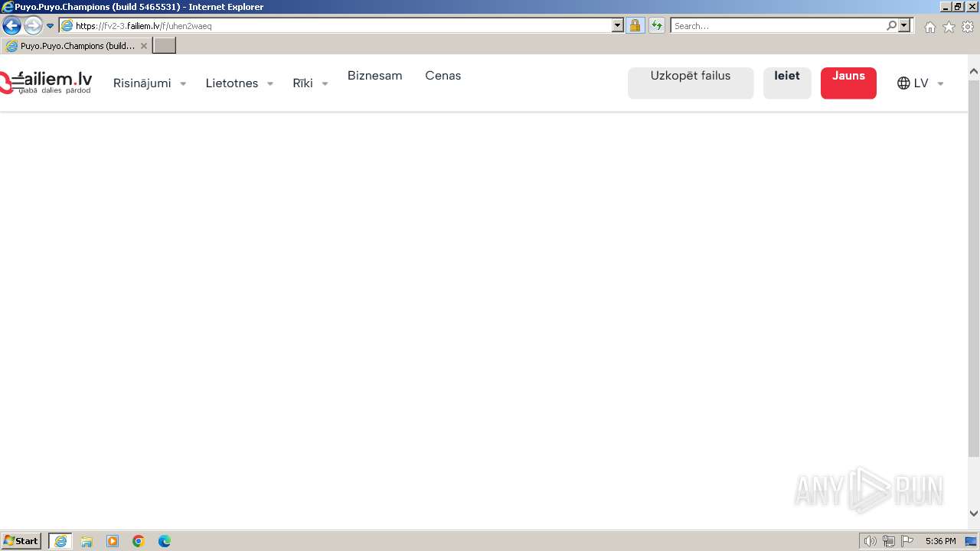Image resolution: width=980 pixels, height=551 pixels.
Task: Close the Puyo.Puyo.Champions tab
Action: click(x=143, y=46)
